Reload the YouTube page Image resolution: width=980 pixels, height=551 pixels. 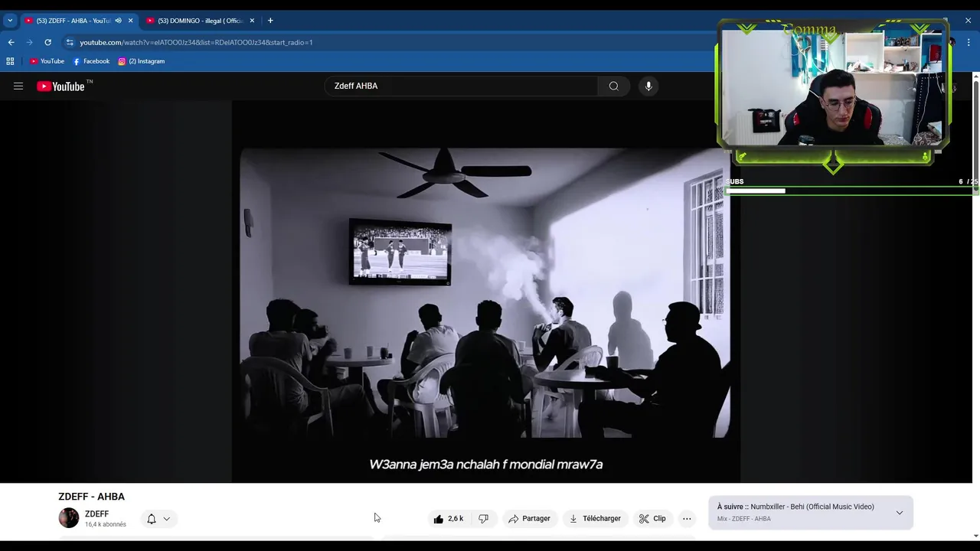coord(47,42)
